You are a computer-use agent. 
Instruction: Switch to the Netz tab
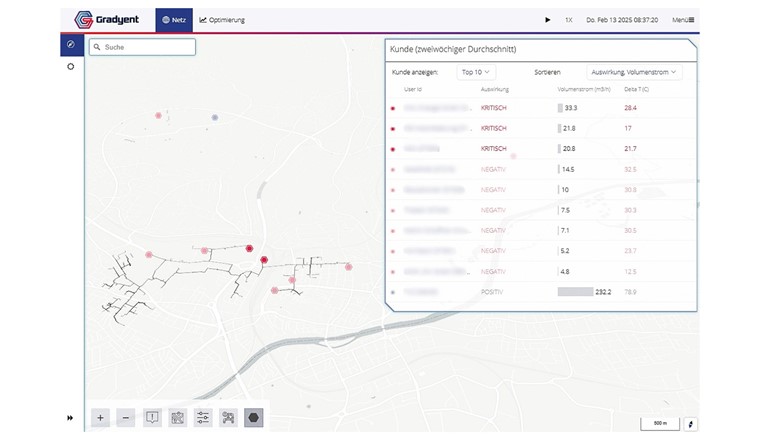click(x=173, y=19)
